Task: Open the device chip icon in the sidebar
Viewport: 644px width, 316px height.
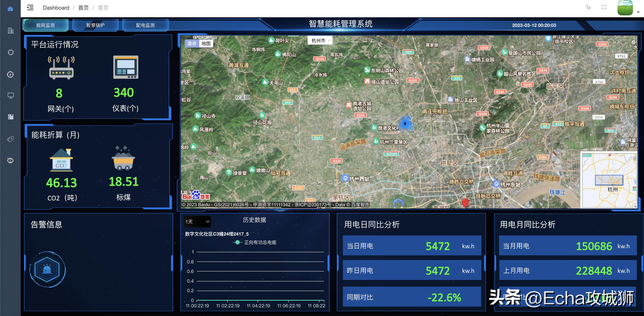Action: pyautogui.click(x=10, y=52)
